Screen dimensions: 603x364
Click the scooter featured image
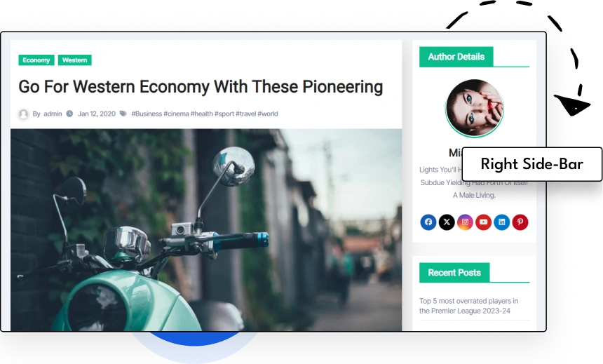coord(206,230)
